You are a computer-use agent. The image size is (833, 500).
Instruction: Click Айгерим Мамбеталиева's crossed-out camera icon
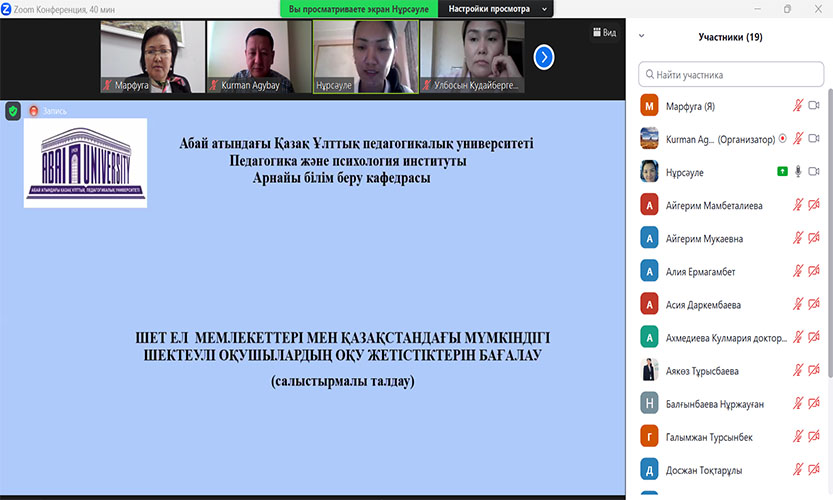point(814,205)
